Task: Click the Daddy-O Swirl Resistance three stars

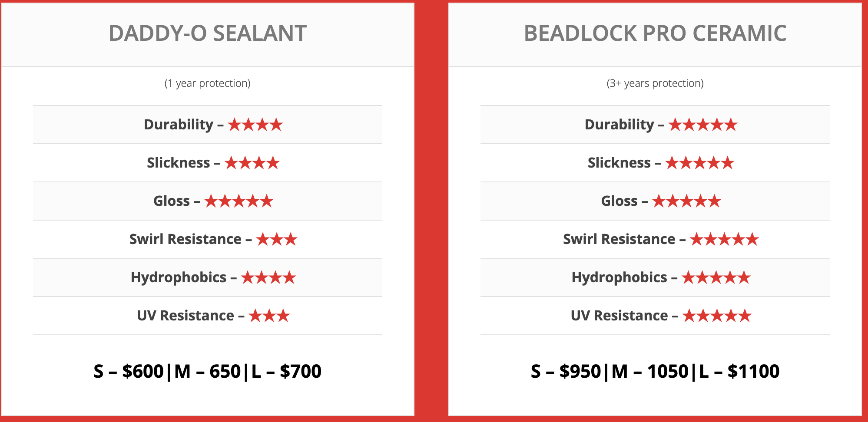Action: click(x=277, y=240)
